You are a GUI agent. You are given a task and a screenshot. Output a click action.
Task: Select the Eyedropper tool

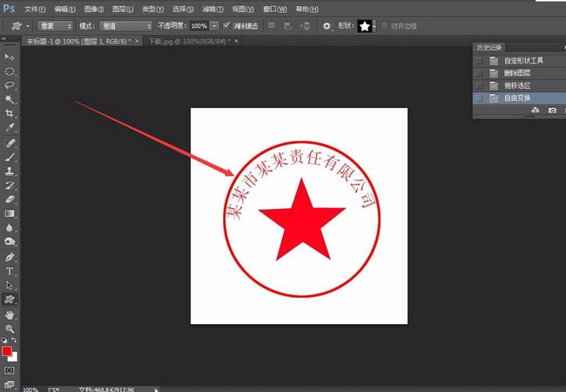click(x=10, y=128)
